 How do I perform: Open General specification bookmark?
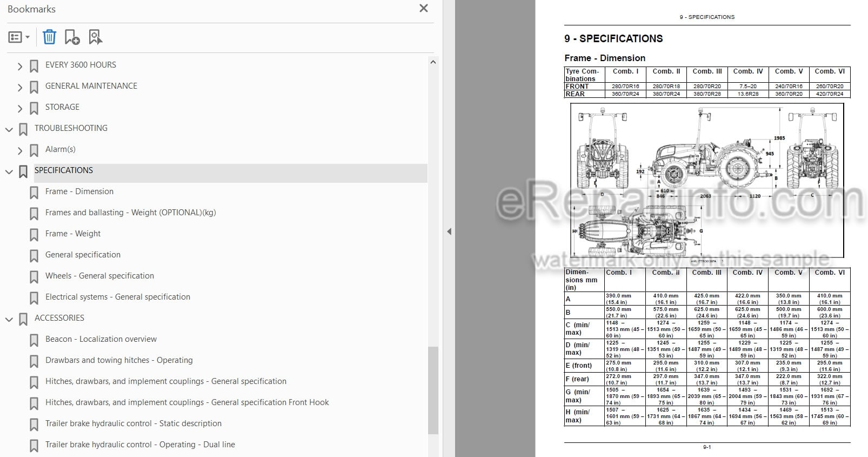pos(83,255)
